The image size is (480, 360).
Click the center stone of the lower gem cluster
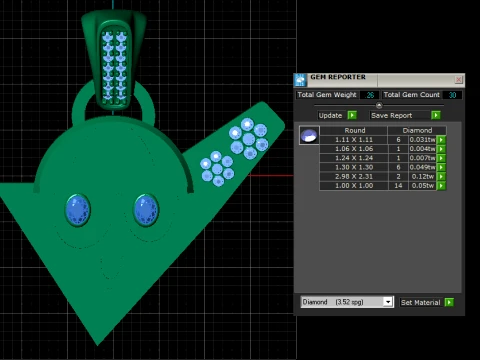217,169
